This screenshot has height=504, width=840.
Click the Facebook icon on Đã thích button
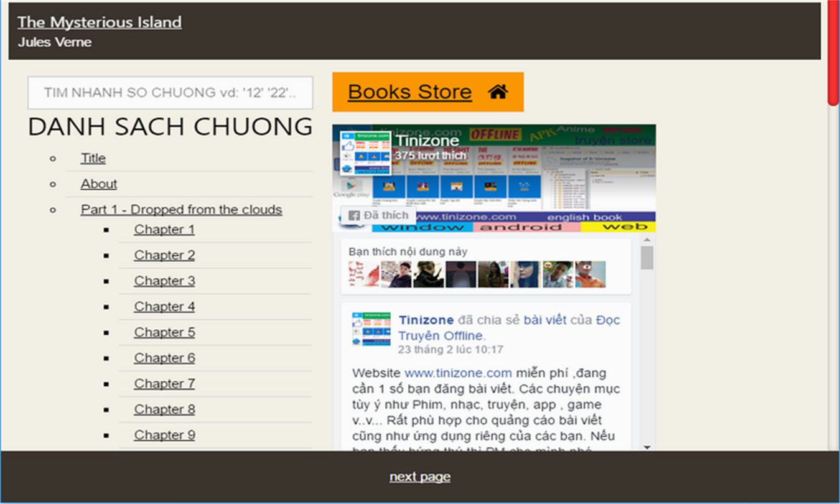pyautogui.click(x=354, y=216)
